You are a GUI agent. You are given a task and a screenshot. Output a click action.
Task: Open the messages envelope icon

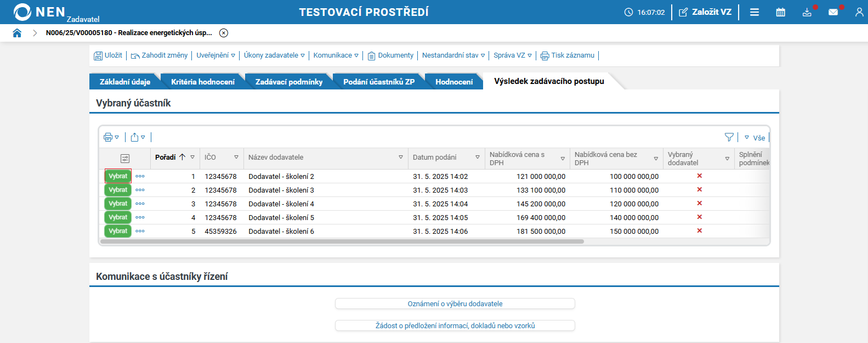tap(833, 12)
